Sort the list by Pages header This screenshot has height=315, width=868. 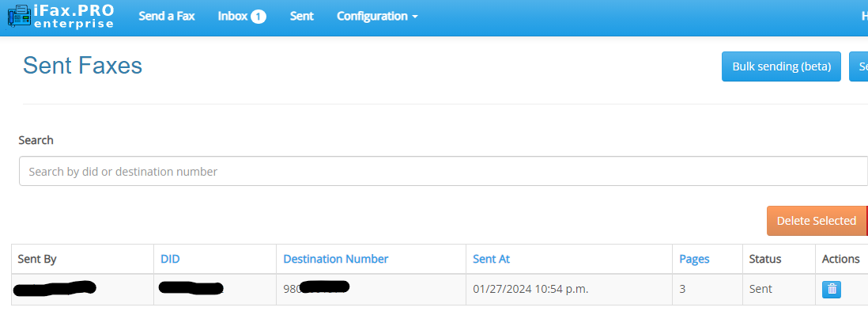click(694, 259)
